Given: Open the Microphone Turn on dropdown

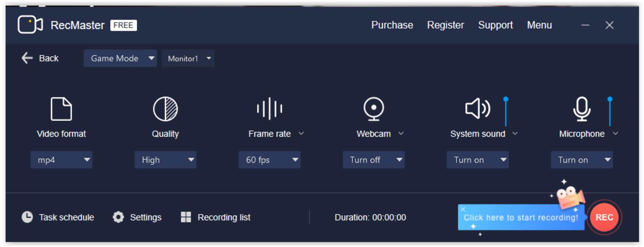Looking at the screenshot, I should [x=582, y=160].
